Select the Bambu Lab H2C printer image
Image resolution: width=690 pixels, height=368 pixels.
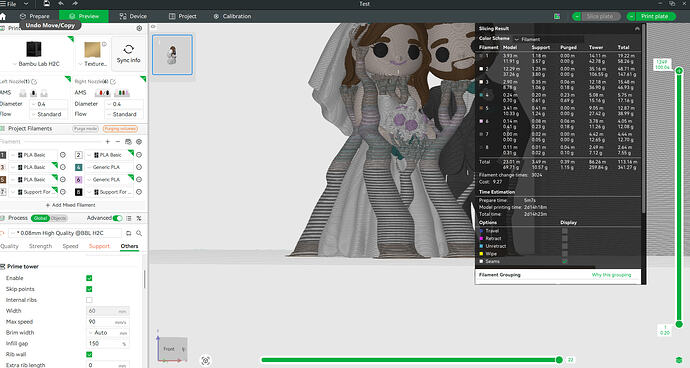point(34,49)
